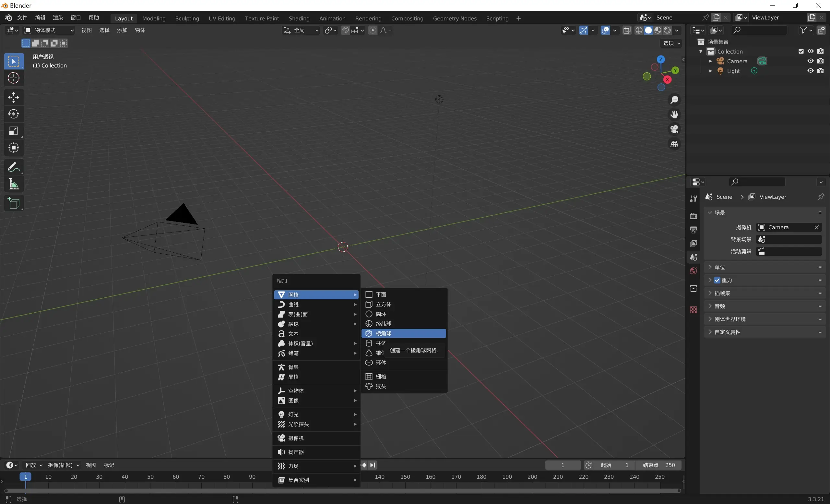Select the 3D Cursor tool
Viewport: 830px width, 504px height.
(x=14, y=78)
